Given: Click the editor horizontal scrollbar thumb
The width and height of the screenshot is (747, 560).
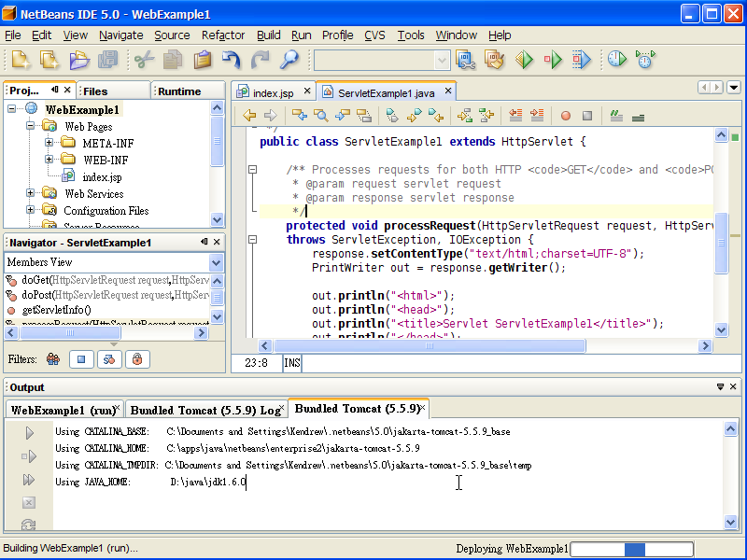Looking at the screenshot, I should click(x=430, y=345).
